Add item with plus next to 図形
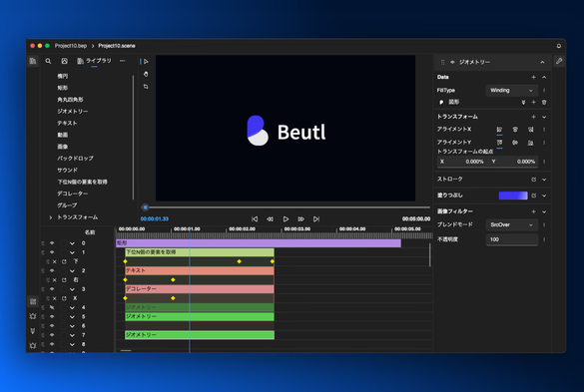 (x=533, y=102)
